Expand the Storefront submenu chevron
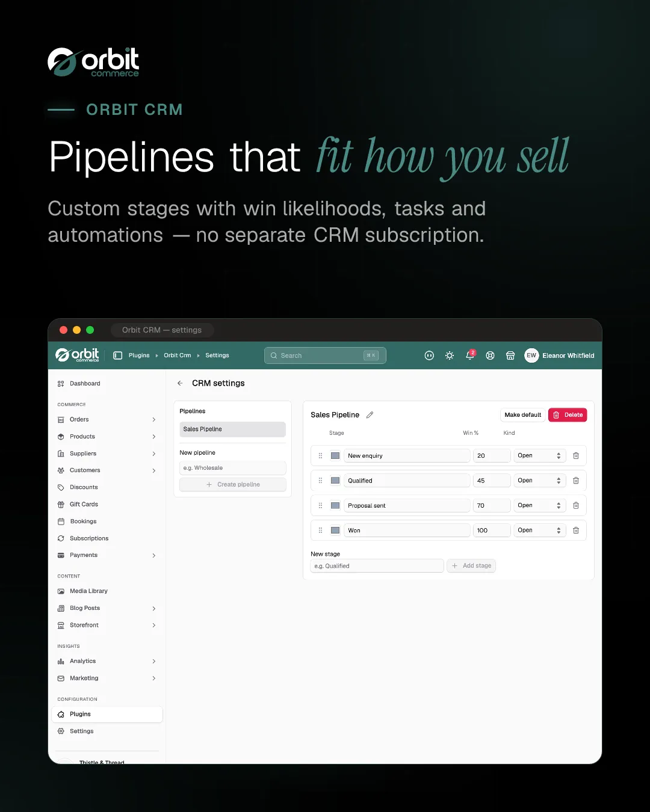650x812 pixels. (154, 626)
